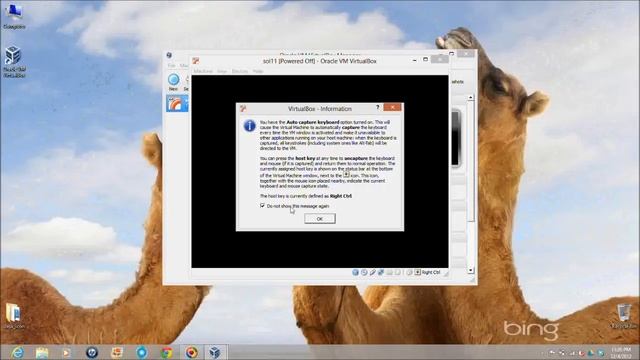This screenshot has width=640, height=360.
Task: Confirm the Information dialog with OK
Action: 320,219
